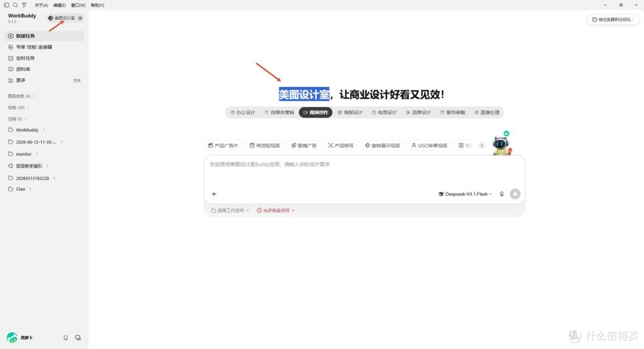
Task: Open the 窗口(W) menu
Action: point(79,5)
